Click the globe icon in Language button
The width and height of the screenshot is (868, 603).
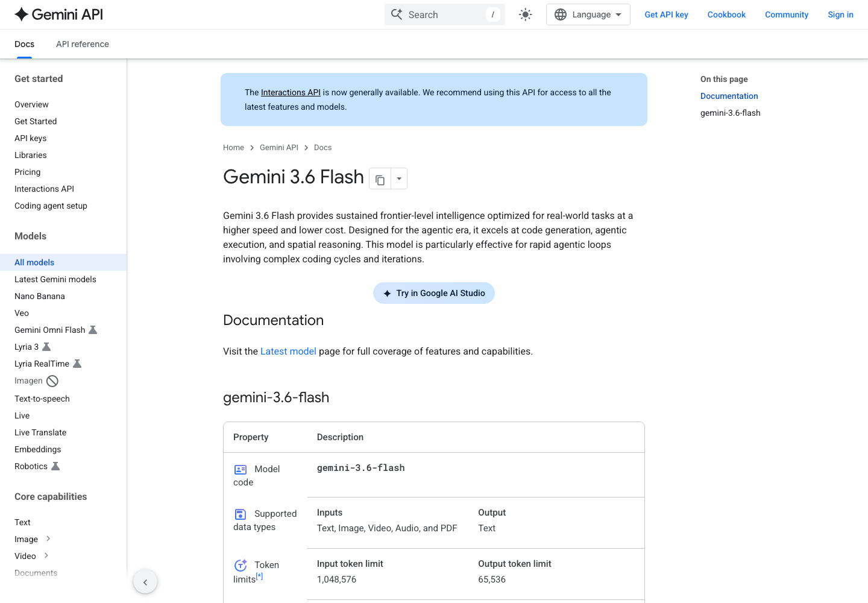coord(561,14)
